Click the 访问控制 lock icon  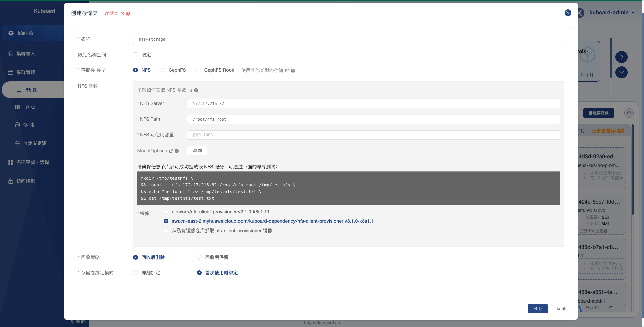(x=11, y=181)
